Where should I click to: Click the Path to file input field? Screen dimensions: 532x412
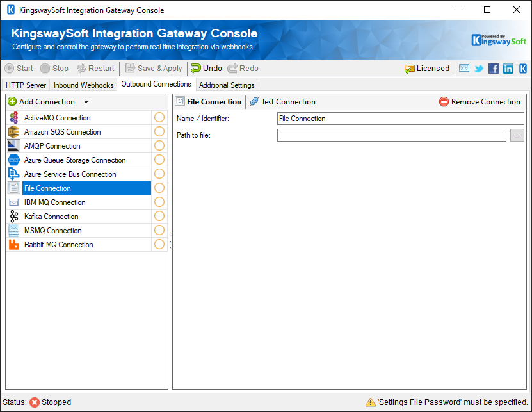click(392, 135)
